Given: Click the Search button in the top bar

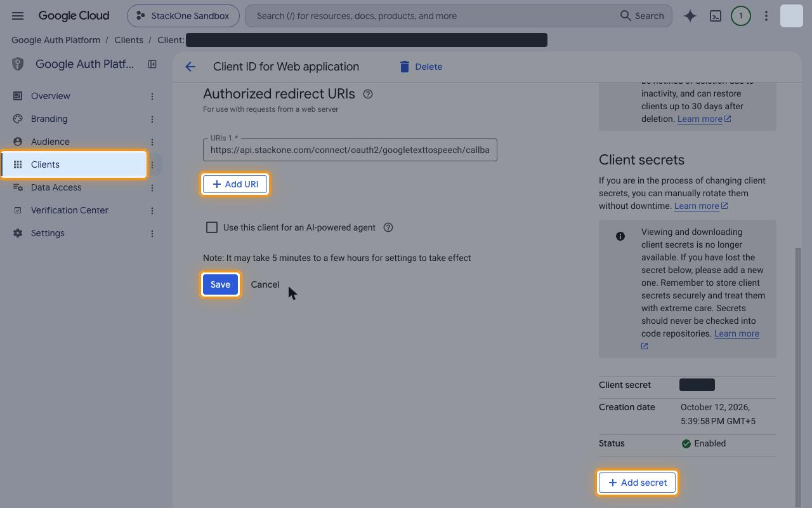Looking at the screenshot, I should tap(643, 16).
